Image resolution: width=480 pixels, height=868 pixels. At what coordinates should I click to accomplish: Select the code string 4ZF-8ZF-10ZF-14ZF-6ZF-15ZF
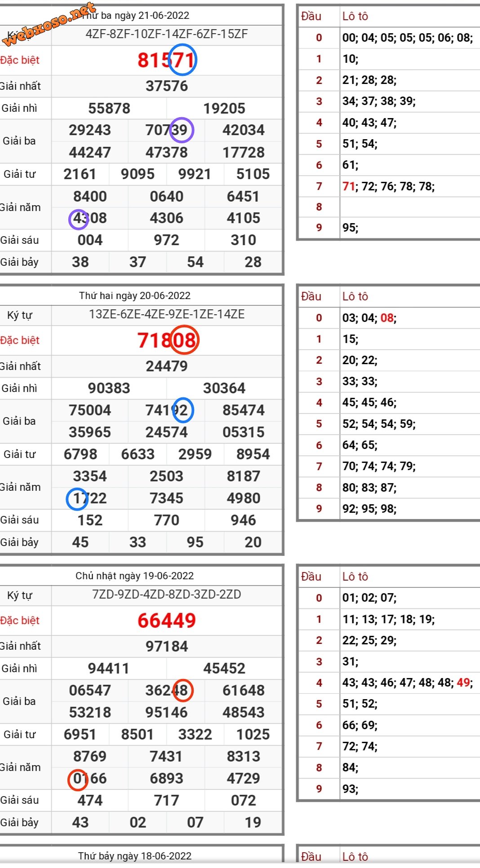(x=167, y=34)
